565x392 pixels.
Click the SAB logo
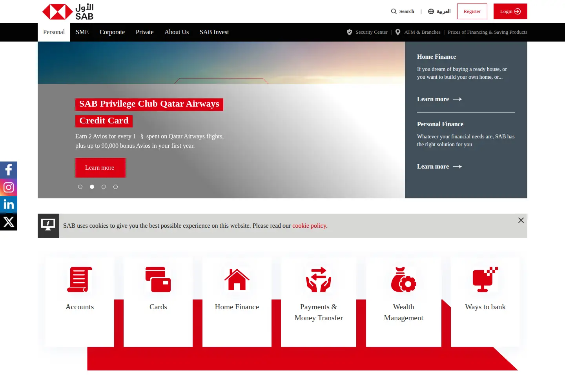[x=68, y=12]
